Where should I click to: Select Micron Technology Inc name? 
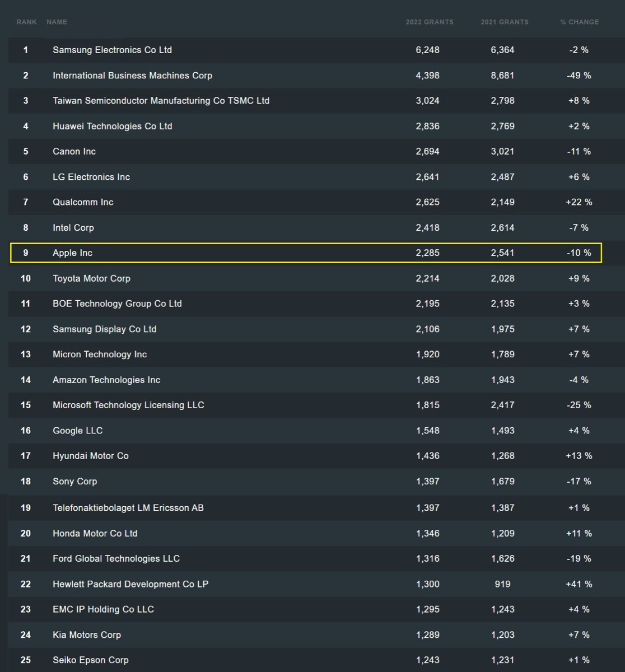[x=100, y=354]
